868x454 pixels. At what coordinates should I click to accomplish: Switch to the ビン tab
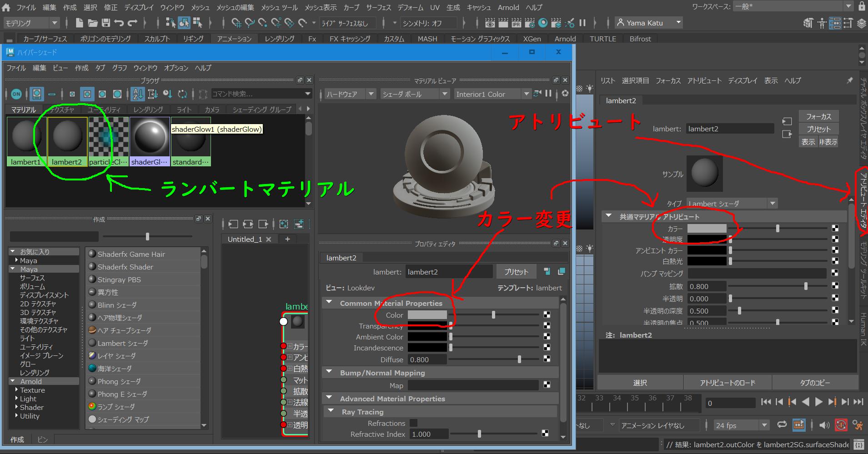[42, 439]
